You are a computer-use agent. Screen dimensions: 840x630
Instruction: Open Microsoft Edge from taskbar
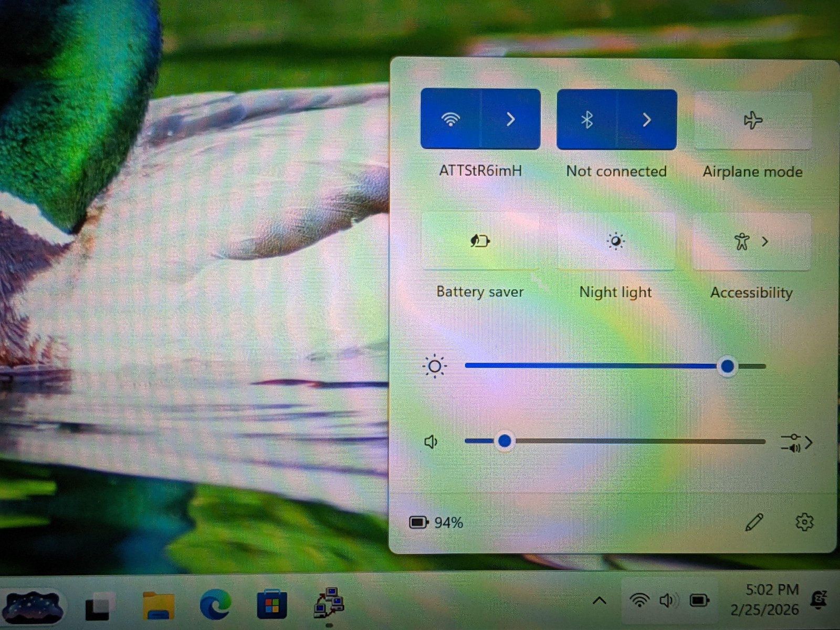click(x=215, y=604)
